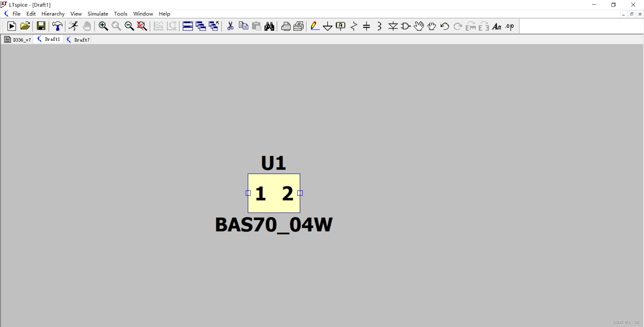Minimize the inner document window

[623, 14]
